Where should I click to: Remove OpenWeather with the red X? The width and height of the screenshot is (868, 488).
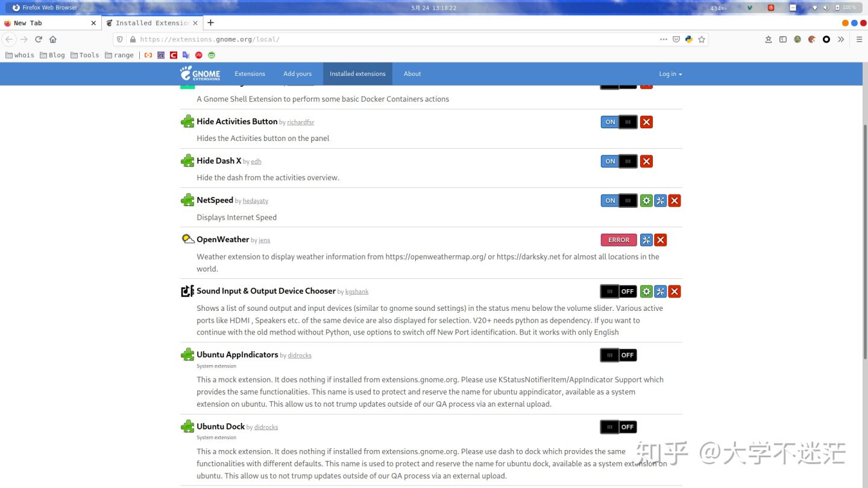pyautogui.click(x=661, y=240)
